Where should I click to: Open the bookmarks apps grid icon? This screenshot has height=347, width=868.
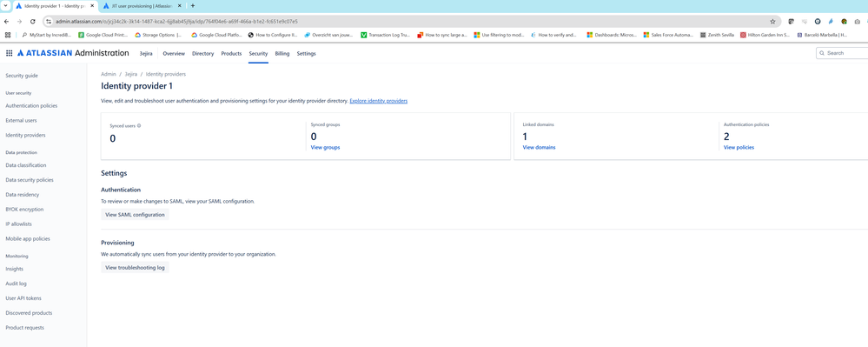click(x=8, y=35)
